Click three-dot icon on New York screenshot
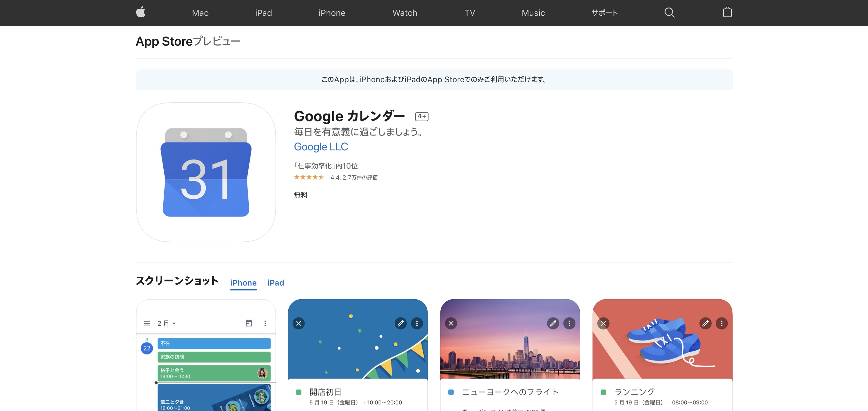The image size is (868, 411). point(569,323)
